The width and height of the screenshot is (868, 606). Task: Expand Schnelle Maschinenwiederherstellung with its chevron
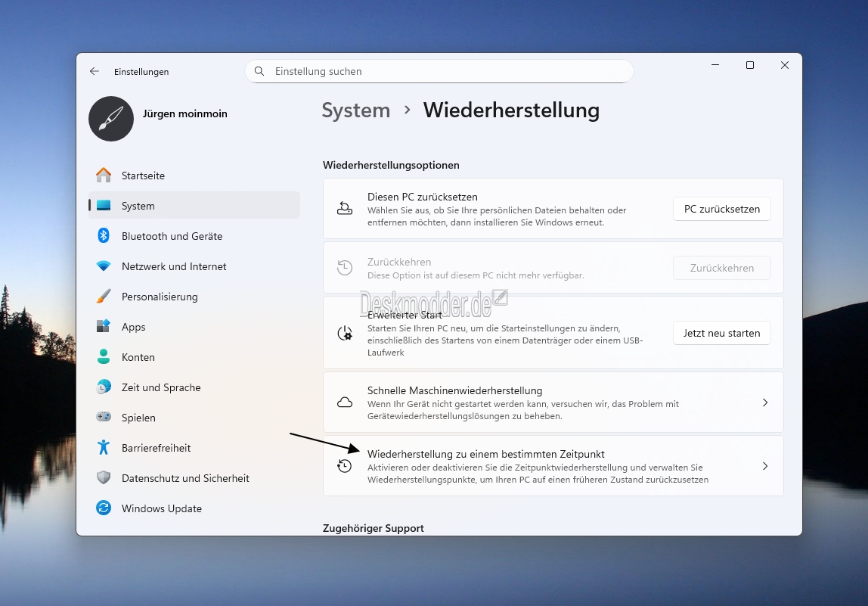click(764, 402)
